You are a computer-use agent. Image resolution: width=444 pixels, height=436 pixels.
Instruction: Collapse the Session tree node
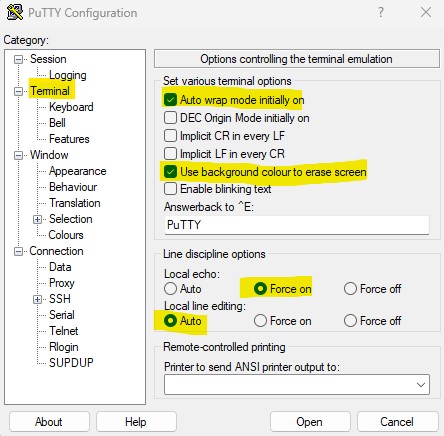18,59
